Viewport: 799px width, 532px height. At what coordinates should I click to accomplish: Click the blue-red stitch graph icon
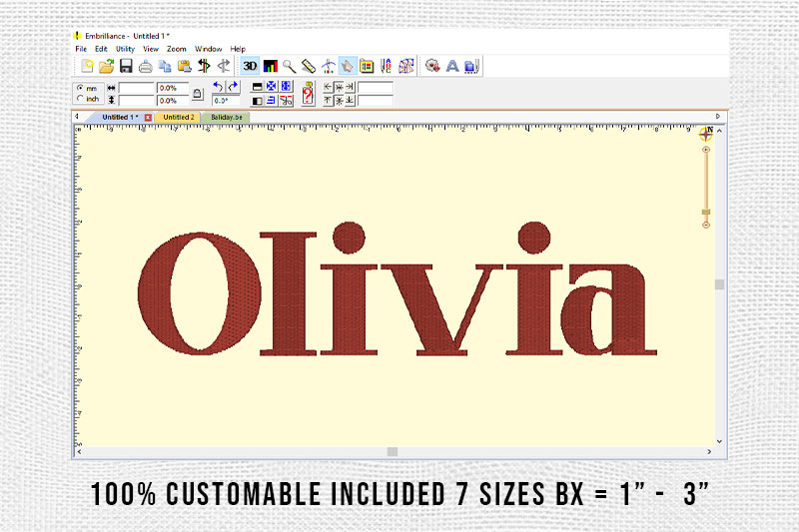coord(406,66)
